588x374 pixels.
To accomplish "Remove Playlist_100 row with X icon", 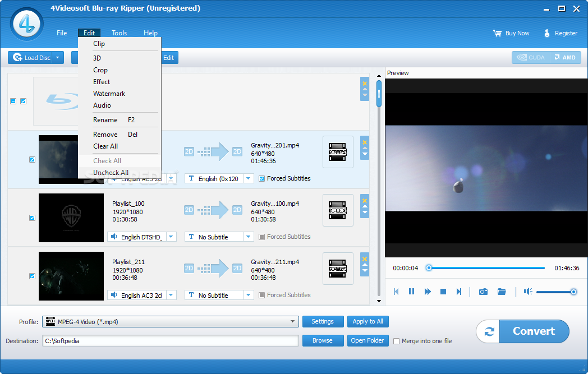I will point(365,201).
